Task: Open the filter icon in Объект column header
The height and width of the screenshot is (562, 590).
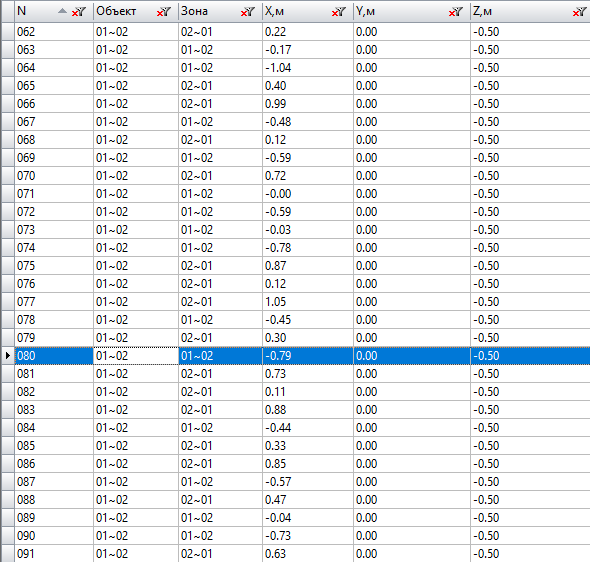Action: click(x=164, y=12)
